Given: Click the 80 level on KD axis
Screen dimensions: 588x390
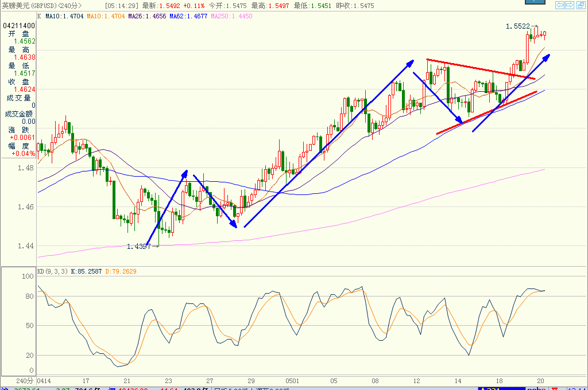Looking at the screenshot, I should [x=30, y=297].
